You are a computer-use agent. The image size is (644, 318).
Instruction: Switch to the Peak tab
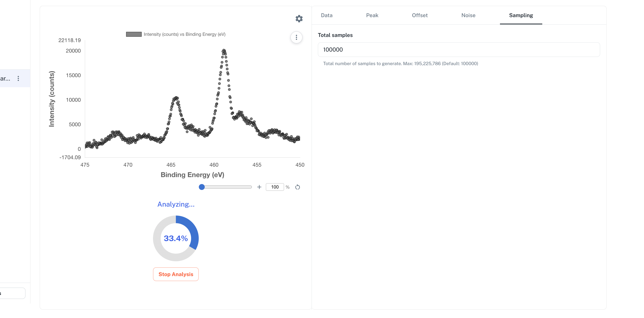point(372,15)
